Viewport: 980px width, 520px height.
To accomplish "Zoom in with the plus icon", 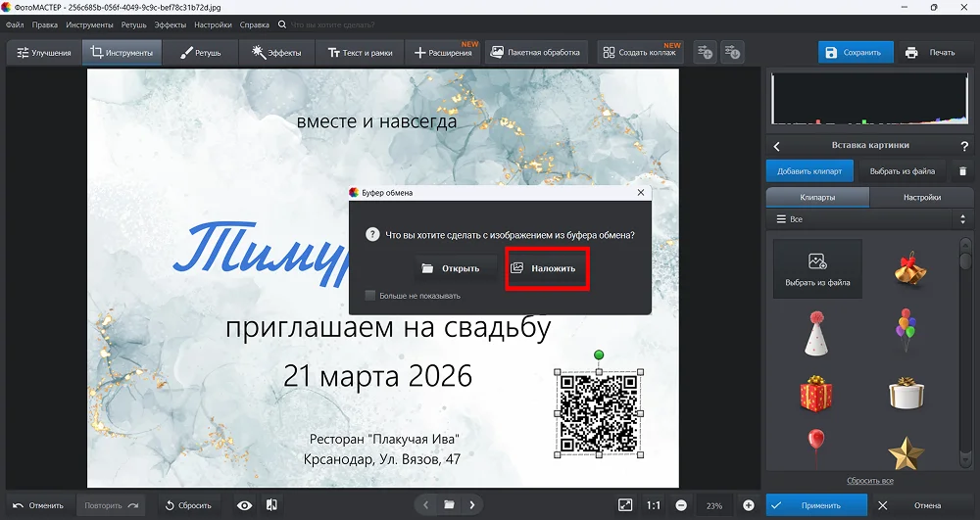I will [749, 505].
